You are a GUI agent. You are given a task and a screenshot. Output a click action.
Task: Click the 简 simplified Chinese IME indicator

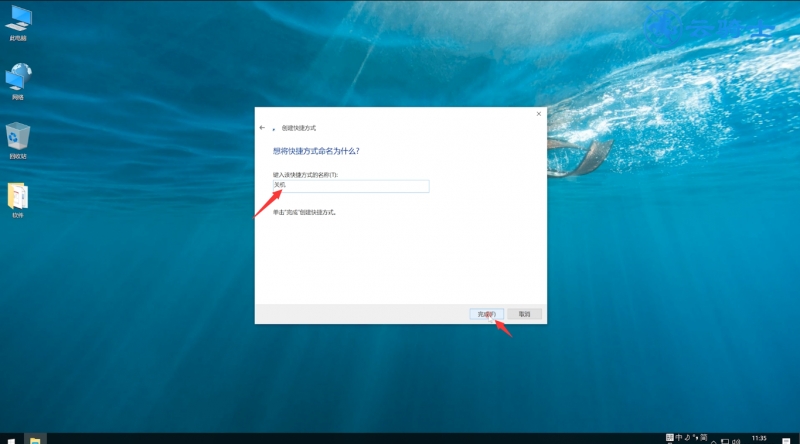coord(704,437)
